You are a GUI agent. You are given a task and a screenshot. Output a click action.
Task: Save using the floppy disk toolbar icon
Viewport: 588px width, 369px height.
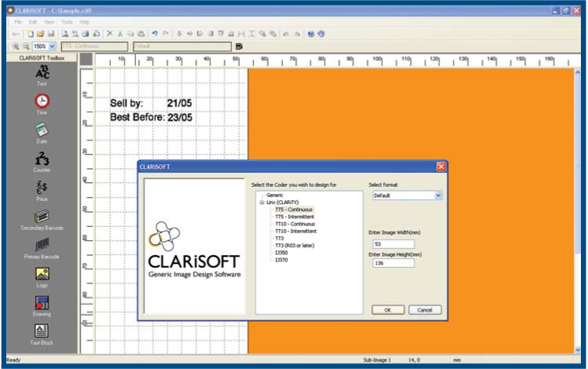pyautogui.click(x=51, y=34)
